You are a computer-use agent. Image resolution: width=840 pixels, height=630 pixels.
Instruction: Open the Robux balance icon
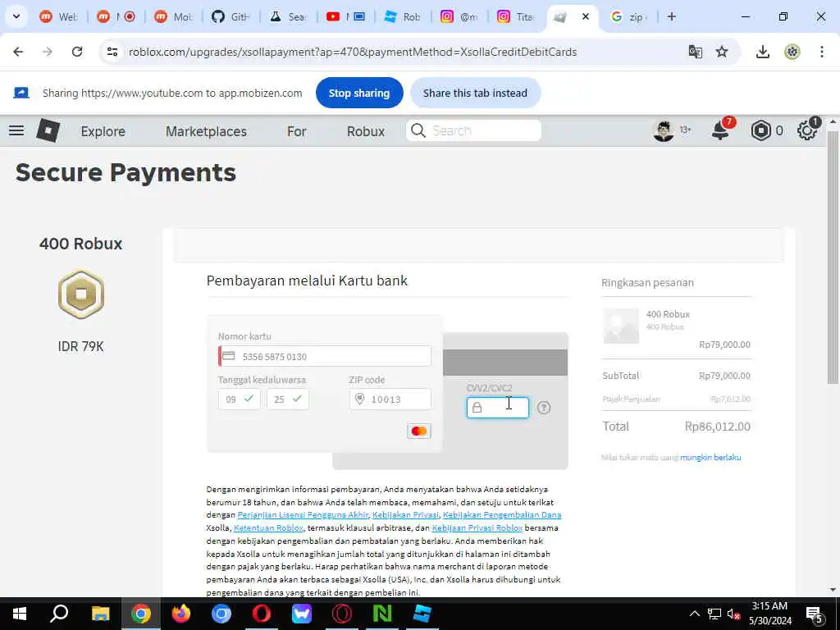coord(760,130)
